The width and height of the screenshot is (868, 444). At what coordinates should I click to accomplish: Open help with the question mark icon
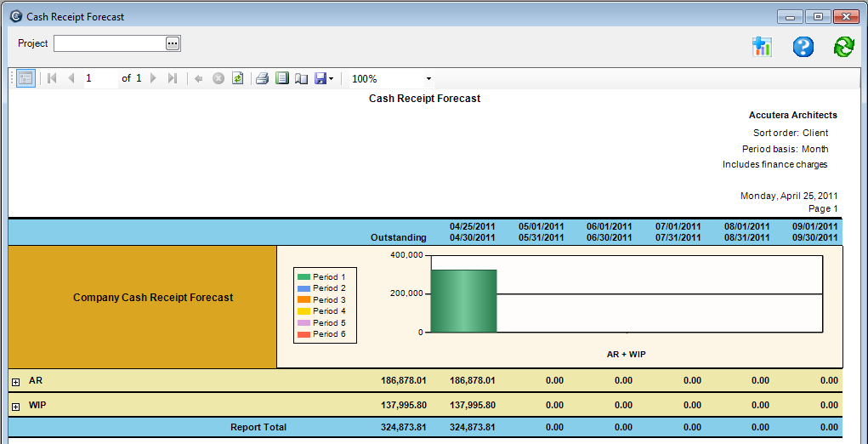point(803,47)
